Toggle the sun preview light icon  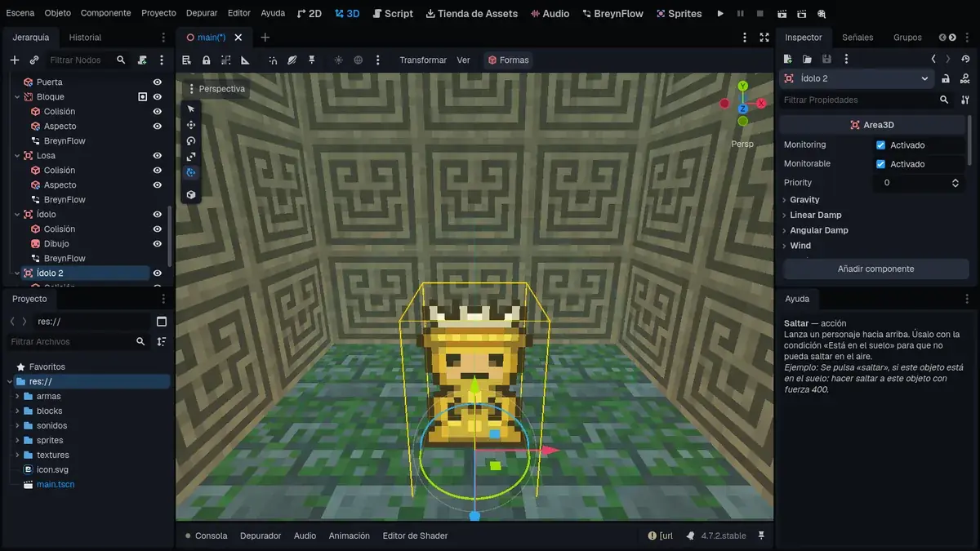tap(338, 60)
